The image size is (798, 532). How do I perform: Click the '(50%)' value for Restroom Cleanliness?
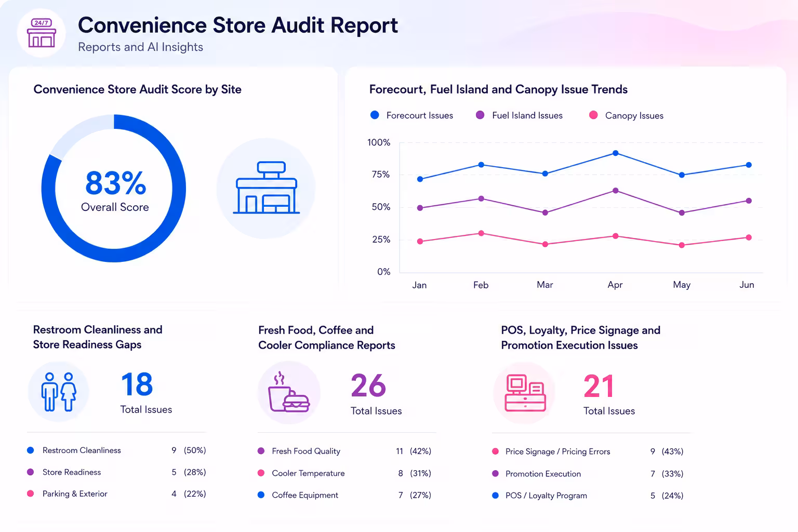[195, 450]
